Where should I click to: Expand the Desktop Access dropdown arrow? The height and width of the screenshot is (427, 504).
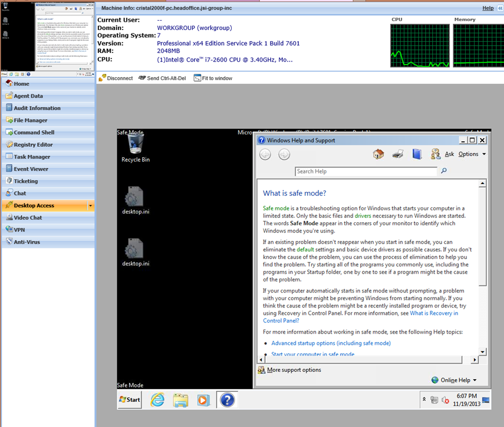click(x=90, y=206)
